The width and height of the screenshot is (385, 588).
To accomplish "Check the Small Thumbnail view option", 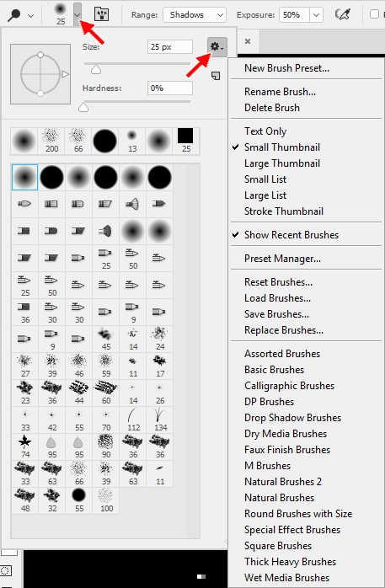I will (282, 147).
